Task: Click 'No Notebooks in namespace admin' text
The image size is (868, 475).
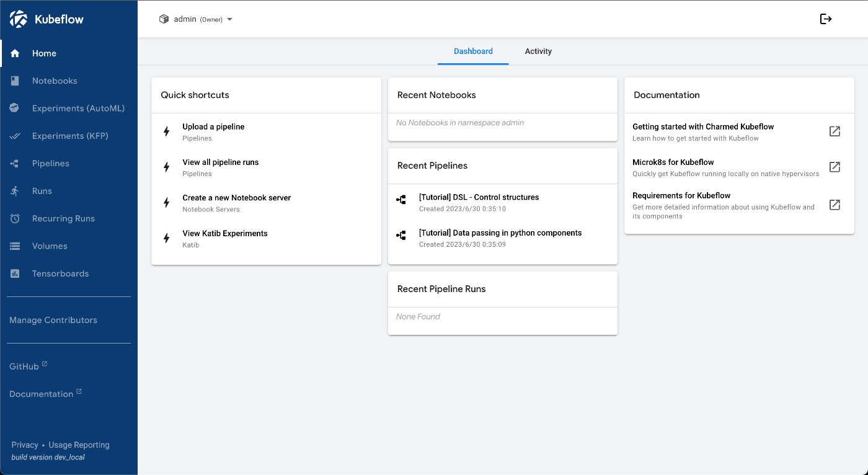Action: (460, 123)
